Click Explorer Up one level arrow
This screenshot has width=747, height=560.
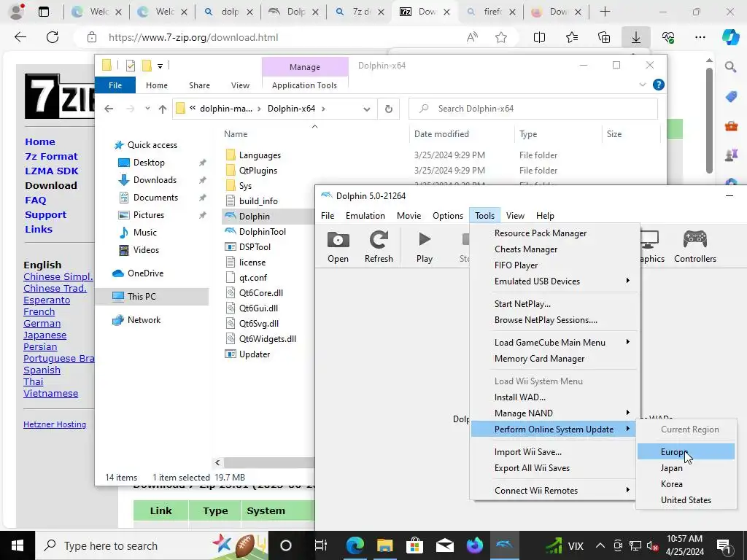pos(163,109)
